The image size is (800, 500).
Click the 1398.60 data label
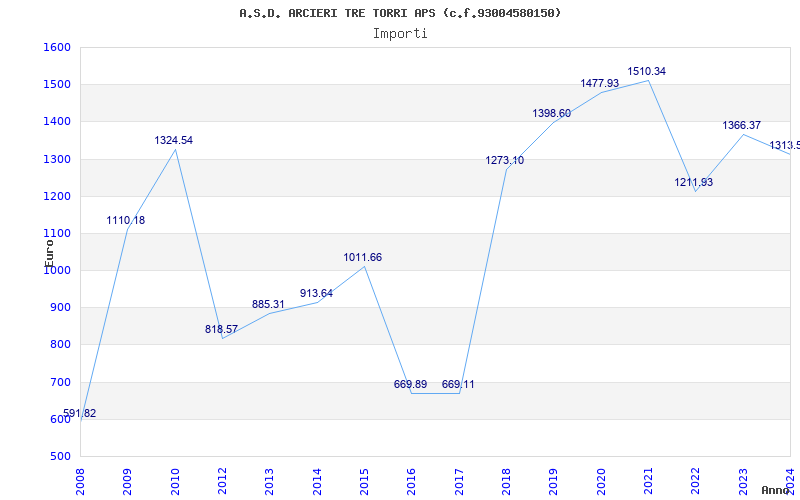click(x=552, y=113)
